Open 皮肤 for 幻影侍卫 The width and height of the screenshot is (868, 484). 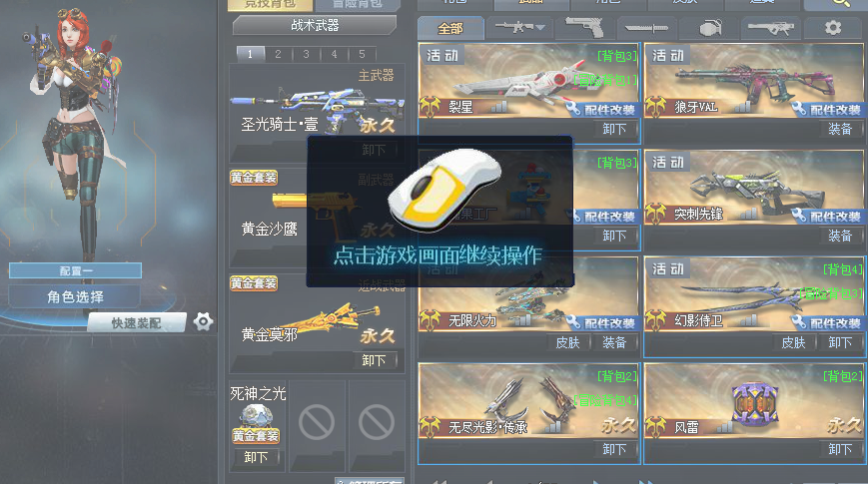coord(793,342)
